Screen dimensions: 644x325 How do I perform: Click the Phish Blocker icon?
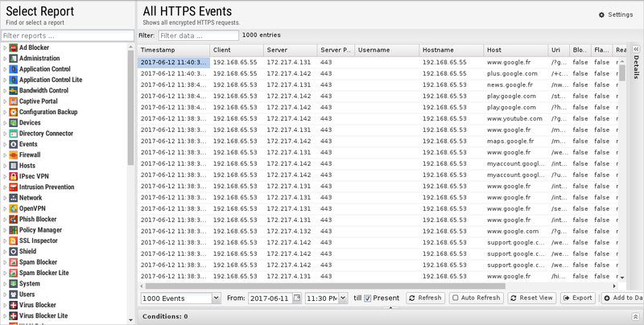[13, 219]
